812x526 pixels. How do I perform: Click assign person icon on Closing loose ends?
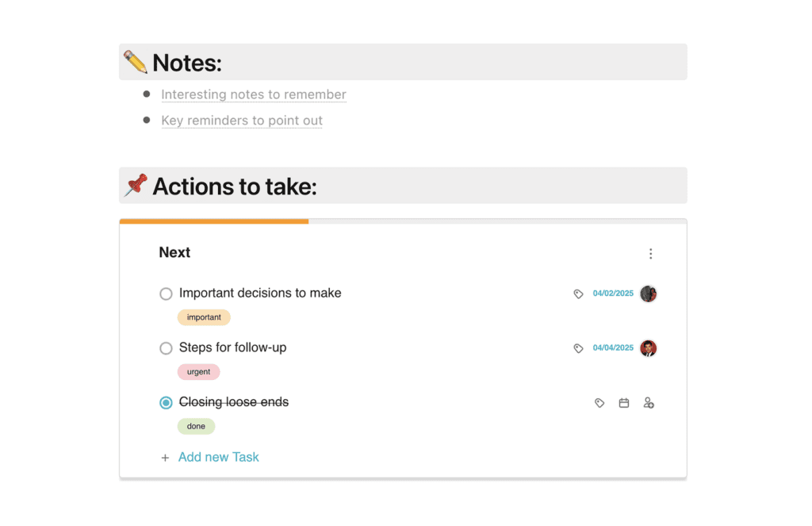649,403
